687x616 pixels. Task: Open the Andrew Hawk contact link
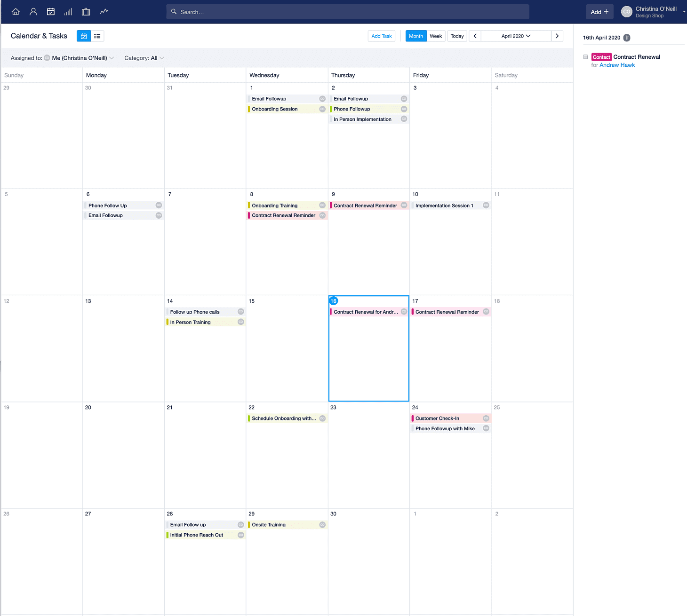(617, 65)
